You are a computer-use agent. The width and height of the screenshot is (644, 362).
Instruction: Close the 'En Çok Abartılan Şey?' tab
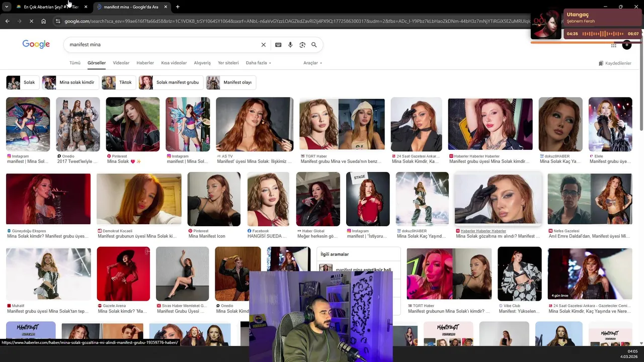(86, 7)
